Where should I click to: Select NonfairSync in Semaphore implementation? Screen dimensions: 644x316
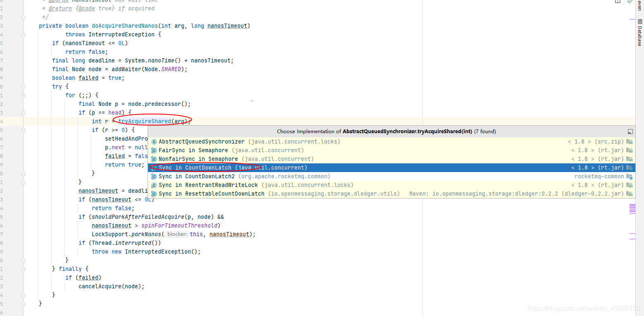click(x=391, y=159)
